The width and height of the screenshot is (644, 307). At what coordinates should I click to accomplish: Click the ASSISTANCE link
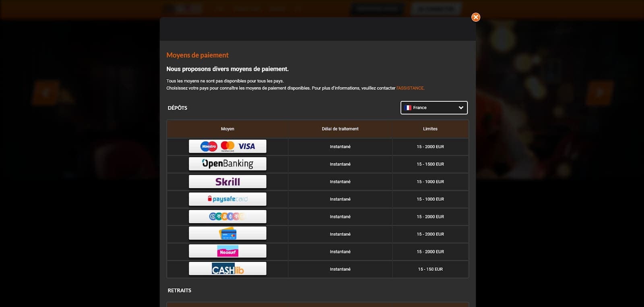(x=411, y=88)
